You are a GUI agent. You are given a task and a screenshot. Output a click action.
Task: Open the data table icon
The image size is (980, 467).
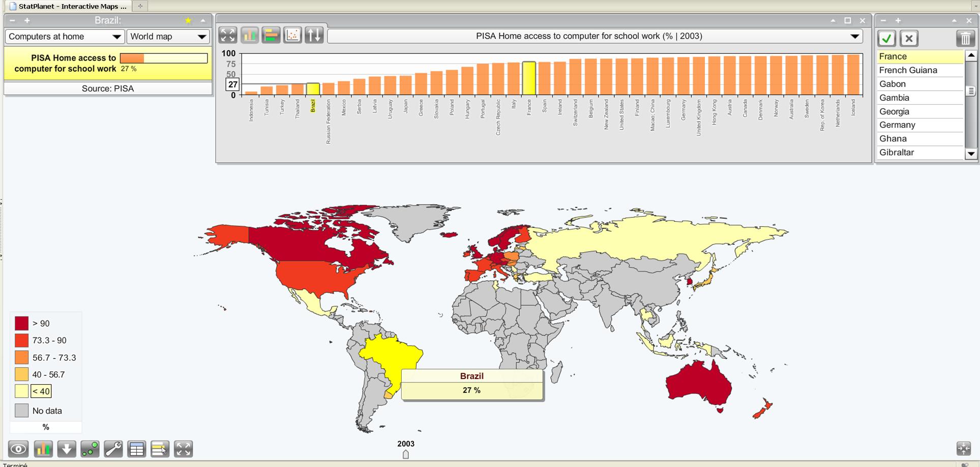(136, 449)
